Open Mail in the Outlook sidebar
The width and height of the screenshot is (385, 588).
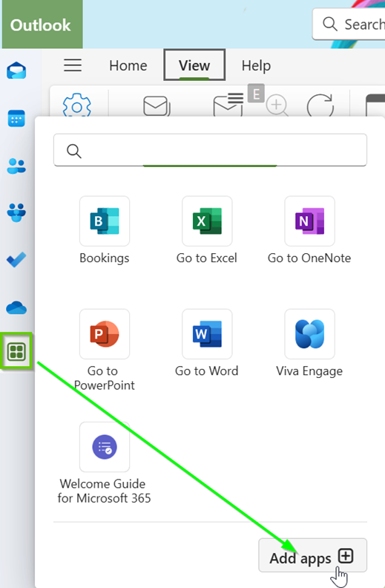16,71
